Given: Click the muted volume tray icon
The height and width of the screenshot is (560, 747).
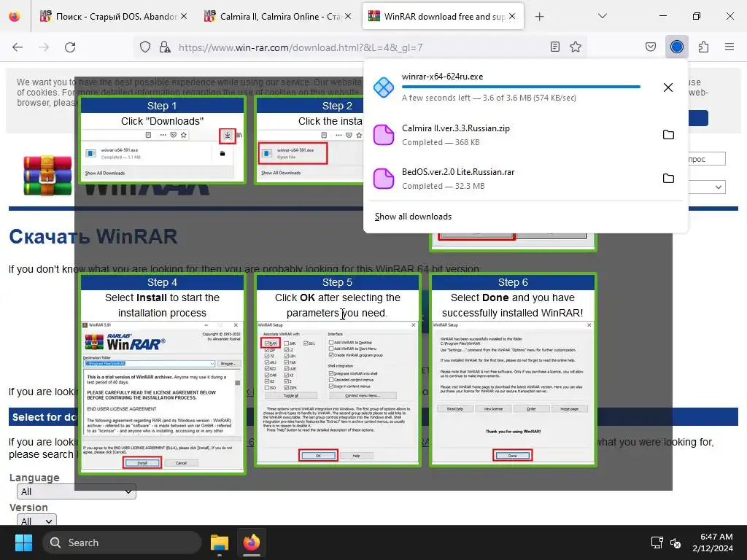Looking at the screenshot, I should coord(676,542).
